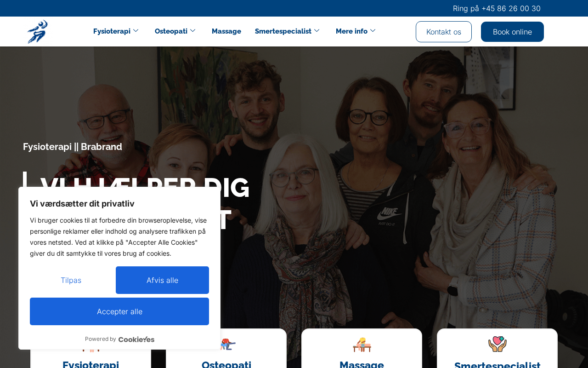This screenshot has width=588, height=368.
Task: Click the Osteopati treatment icon
Action: (228, 344)
